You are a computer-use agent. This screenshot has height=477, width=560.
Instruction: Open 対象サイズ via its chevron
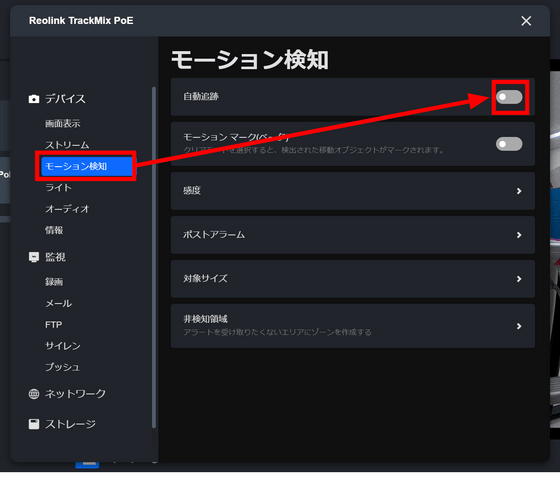tap(519, 279)
